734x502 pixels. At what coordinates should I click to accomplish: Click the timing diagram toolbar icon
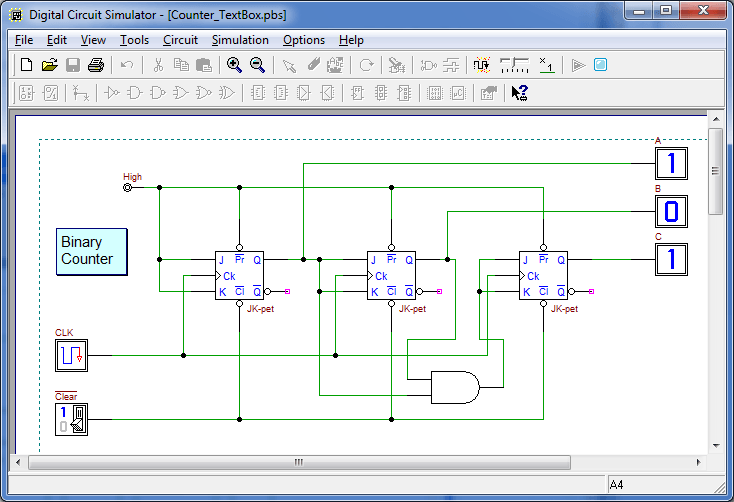click(x=514, y=65)
